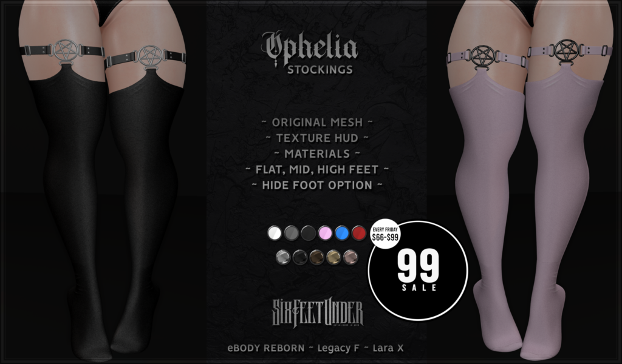Screen dimensions: 622x364
Task: Select the pink fabric color swatch
Action: [x=325, y=233]
